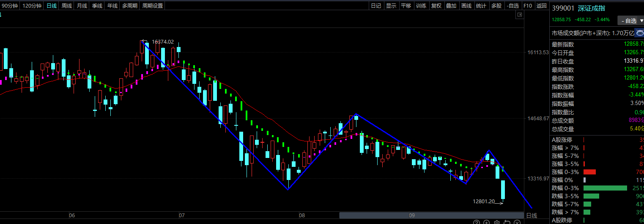Click the low price label 12801.20
This screenshot has width=644, height=224.
coord(484,202)
